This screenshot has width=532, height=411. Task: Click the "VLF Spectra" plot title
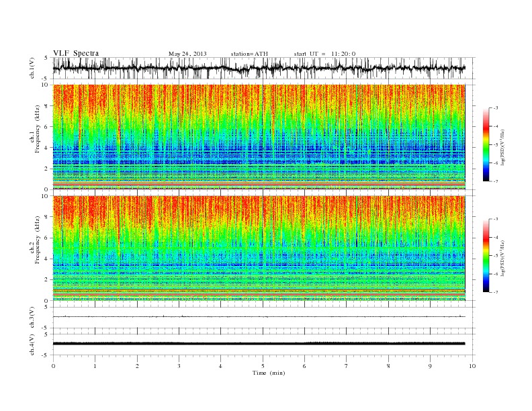(76, 53)
